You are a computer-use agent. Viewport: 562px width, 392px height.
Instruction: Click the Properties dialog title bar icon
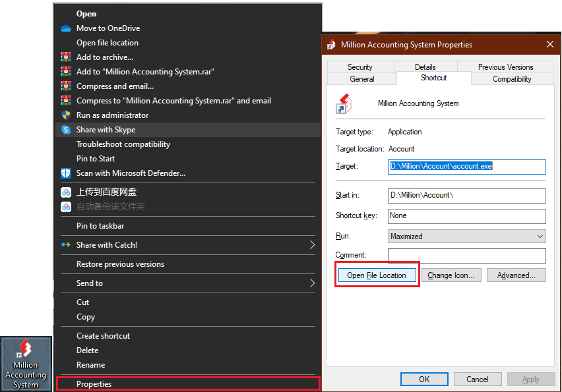(x=331, y=44)
